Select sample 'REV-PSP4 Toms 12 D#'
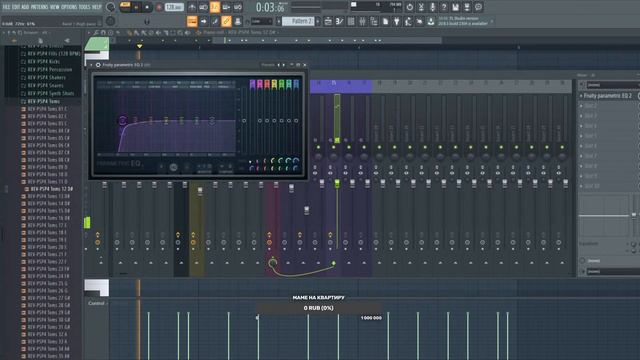The image size is (640, 360). pos(51,189)
